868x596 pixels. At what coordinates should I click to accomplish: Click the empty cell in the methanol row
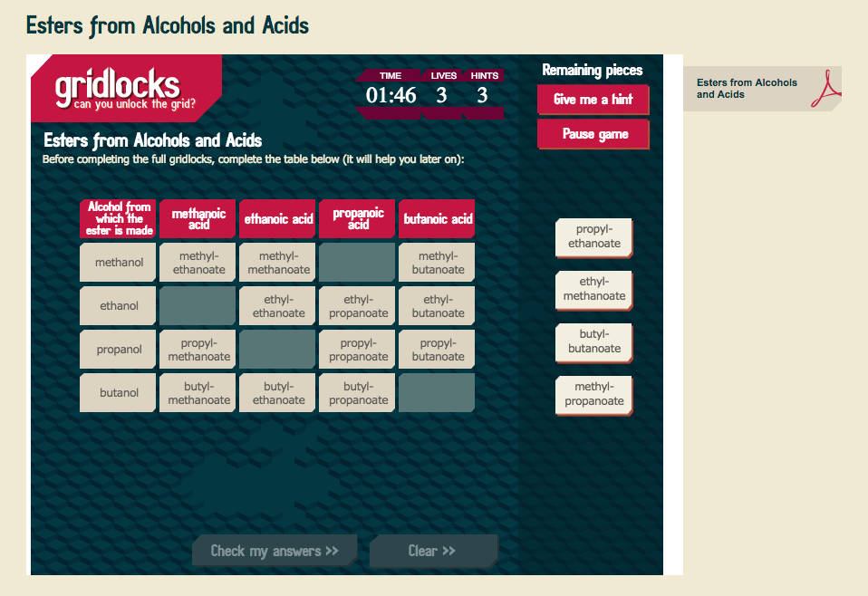click(x=356, y=262)
